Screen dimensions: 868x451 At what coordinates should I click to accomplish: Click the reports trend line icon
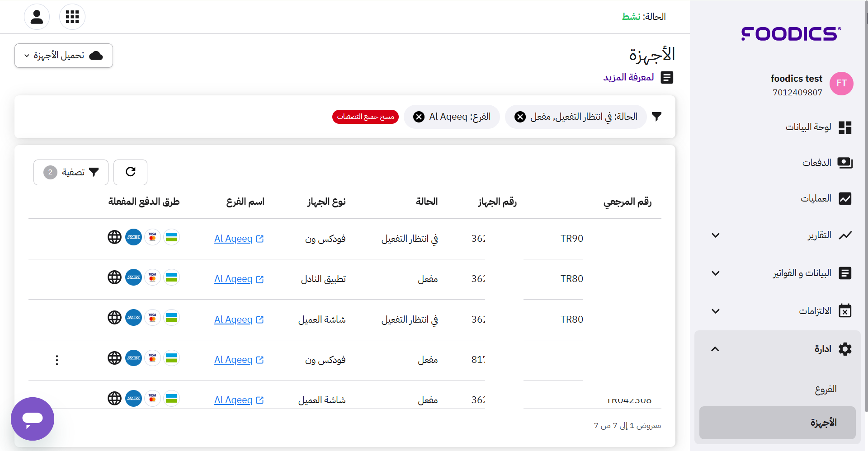(x=845, y=235)
